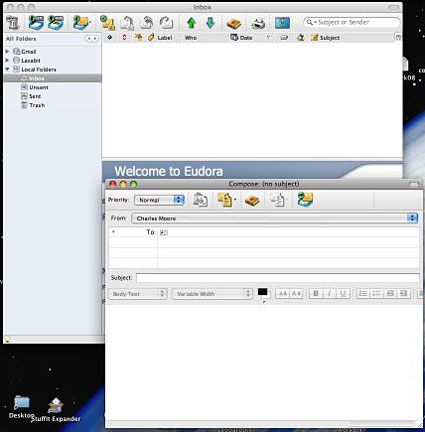Open the black text color swatch
Image resolution: width=425 pixels, height=432 pixels.
click(263, 292)
